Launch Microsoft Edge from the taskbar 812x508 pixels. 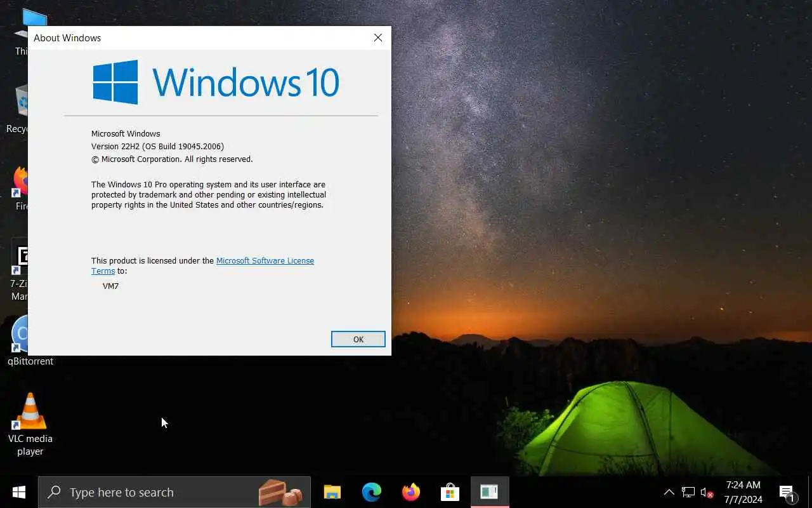pyautogui.click(x=372, y=492)
